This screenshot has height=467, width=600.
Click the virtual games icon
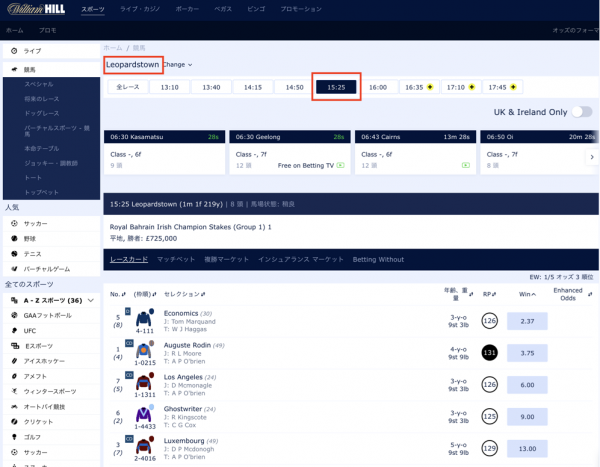pyautogui.click(x=14, y=269)
